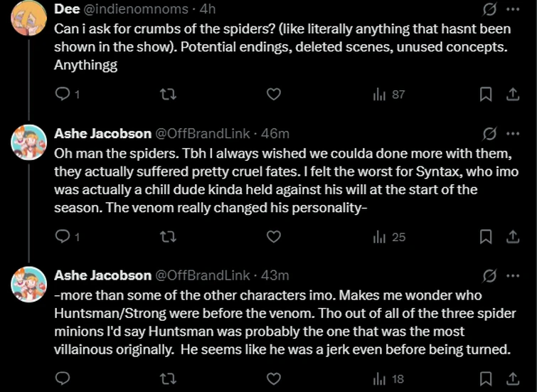Click Ashe Jacobson's avatar on 43m tweet
The image size is (537, 392).
point(29,285)
